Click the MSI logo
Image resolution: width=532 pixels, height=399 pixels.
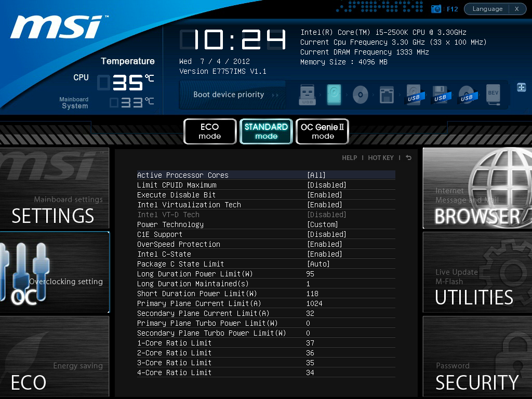click(x=58, y=26)
